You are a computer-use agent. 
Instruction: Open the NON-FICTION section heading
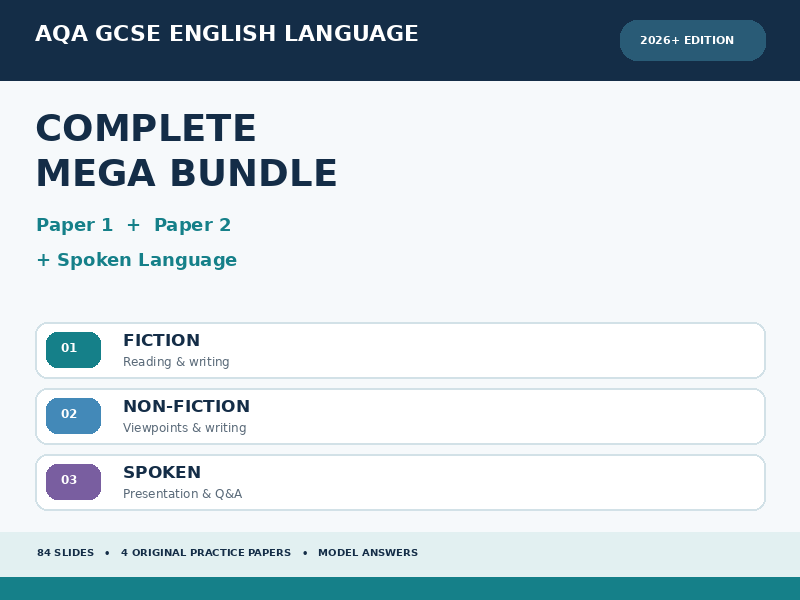click(187, 406)
